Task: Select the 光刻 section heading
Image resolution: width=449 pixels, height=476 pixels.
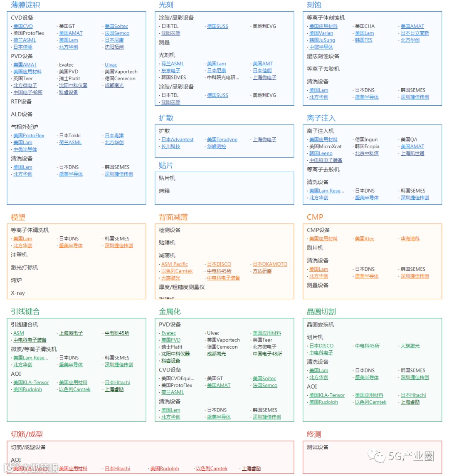Action: pos(166,5)
